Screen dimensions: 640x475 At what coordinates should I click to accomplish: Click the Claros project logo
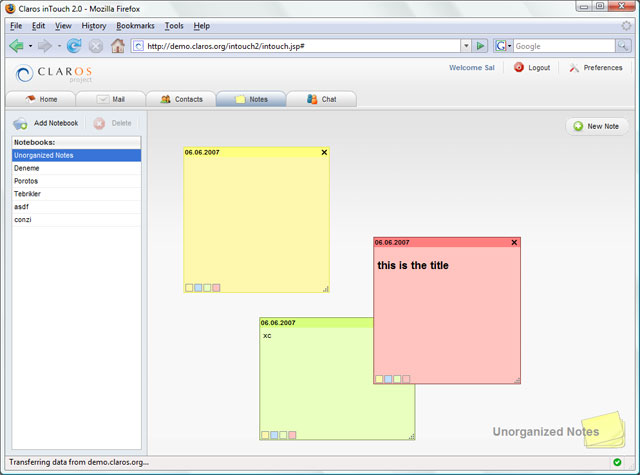54,73
